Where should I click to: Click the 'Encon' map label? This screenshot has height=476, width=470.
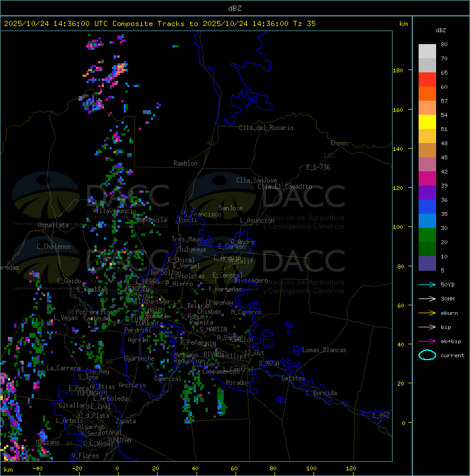[x=339, y=143]
